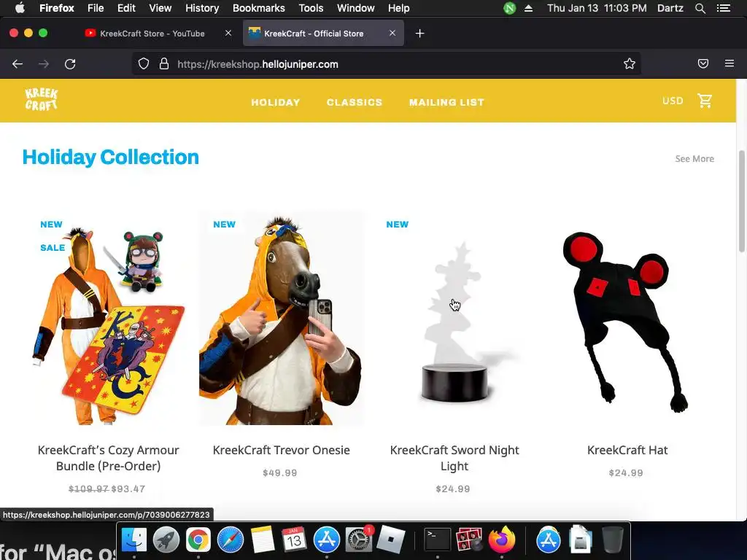747x560 pixels.
Task: Click the eject icon in menu bar
Action: pyautogui.click(x=528, y=8)
